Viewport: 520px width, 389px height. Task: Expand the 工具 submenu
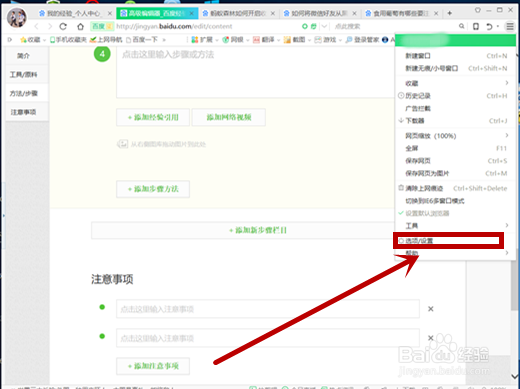[506, 225]
